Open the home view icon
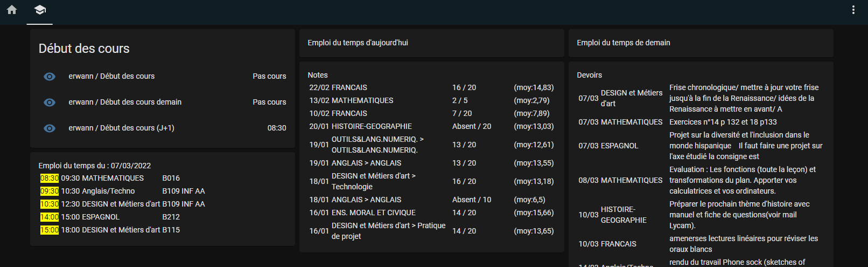 coord(12,10)
